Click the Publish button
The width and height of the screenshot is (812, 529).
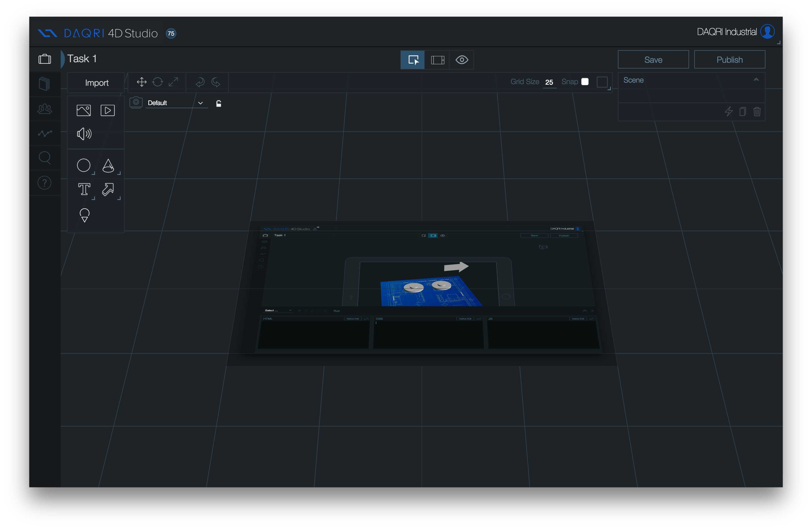(729, 60)
